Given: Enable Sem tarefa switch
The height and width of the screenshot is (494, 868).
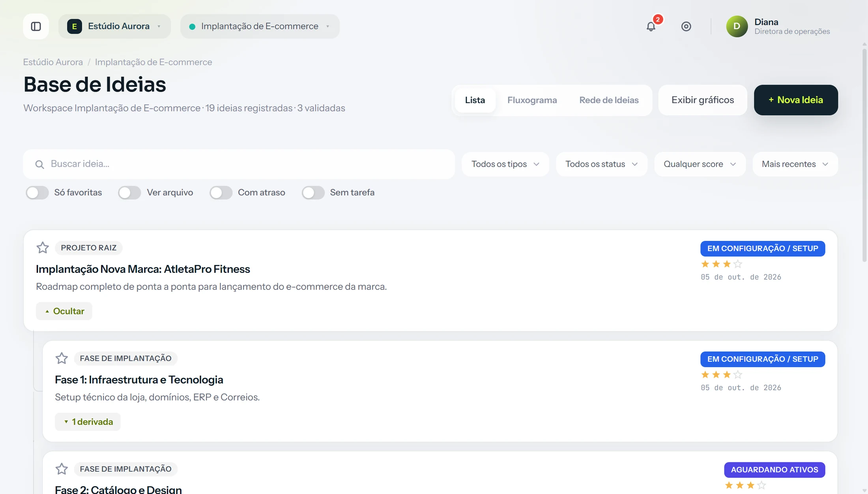Looking at the screenshot, I should 313,193.
